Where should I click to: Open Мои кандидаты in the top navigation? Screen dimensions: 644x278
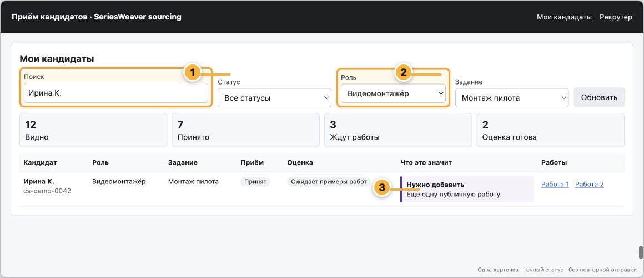click(564, 17)
